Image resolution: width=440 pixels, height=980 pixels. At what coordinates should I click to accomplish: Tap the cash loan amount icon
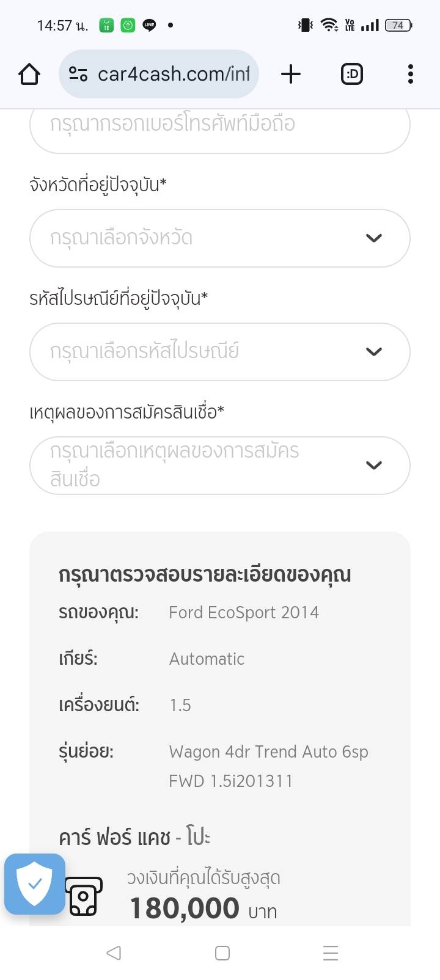click(x=84, y=896)
